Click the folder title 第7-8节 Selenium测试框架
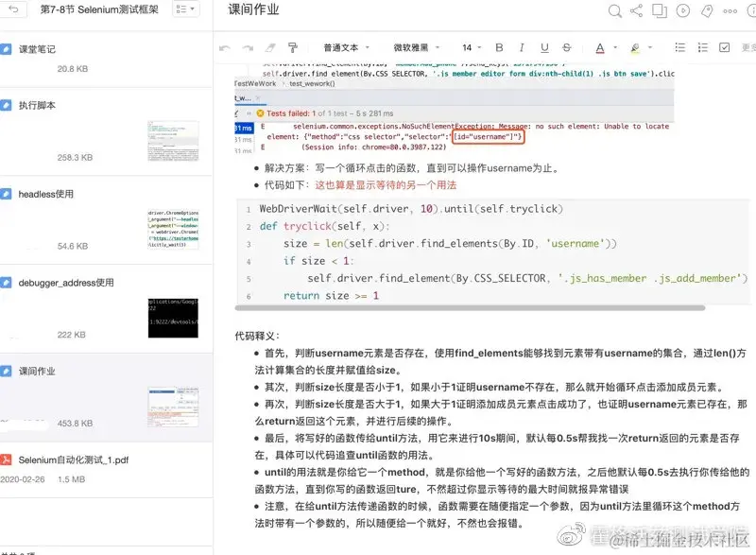Viewport: 756px width, 555px height. pyautogui.click(x=99, y=9)
